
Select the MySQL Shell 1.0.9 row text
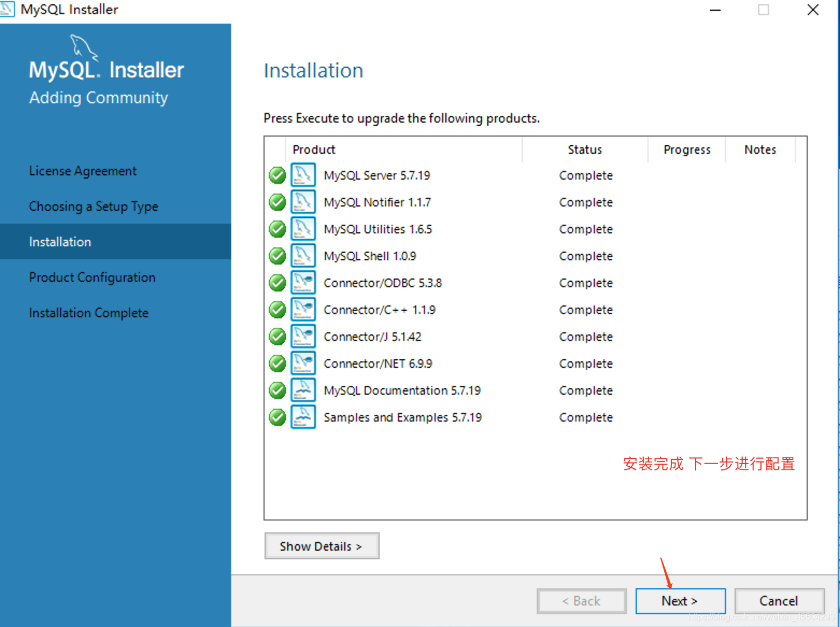(x=370, y=256)
